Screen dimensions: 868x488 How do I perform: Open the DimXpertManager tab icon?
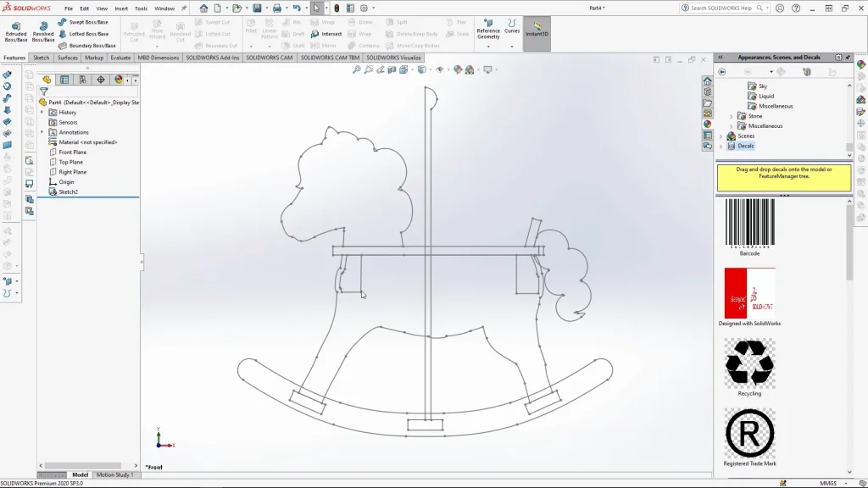(x=101, y=80)
